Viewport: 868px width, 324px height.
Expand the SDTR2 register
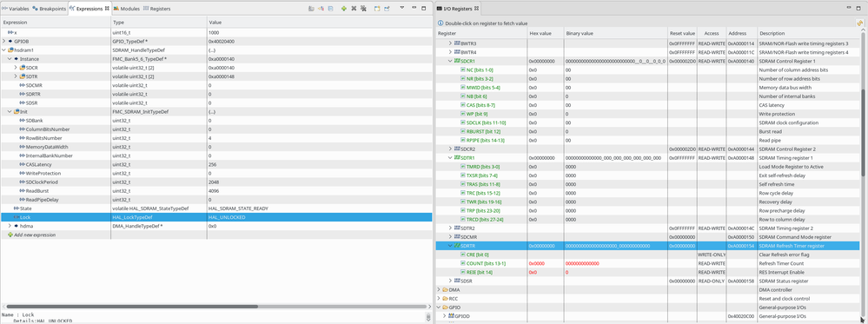pos(450,228)
